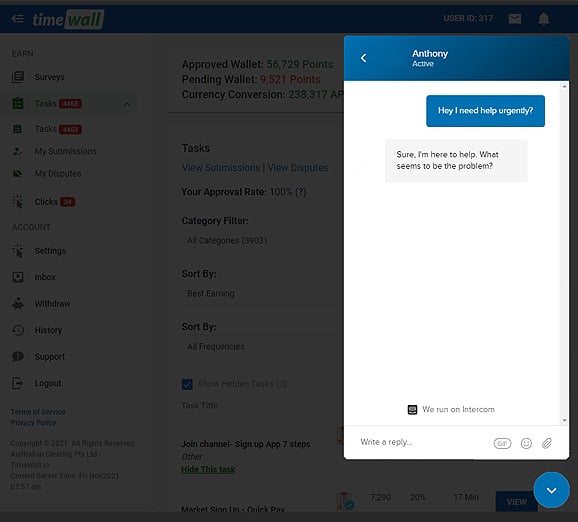Go back using the chat header arrow

pos(363,58)
